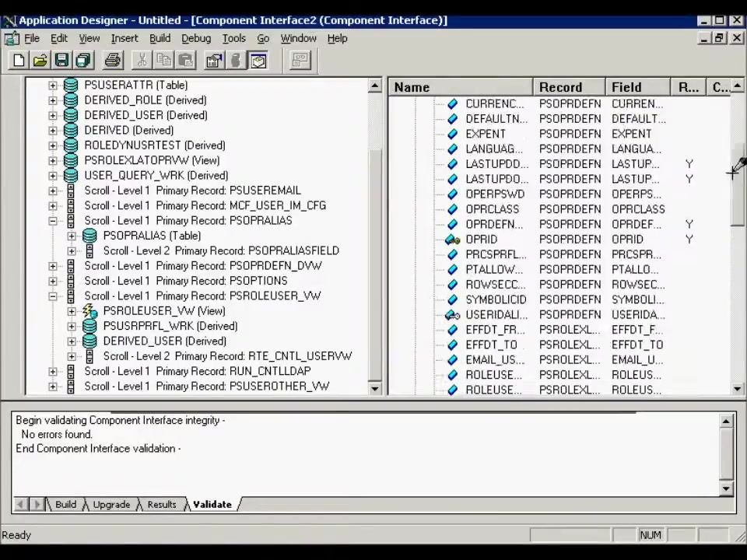The width and height of the screenshot is (747, 560).
Task: Select the PRCSPRFL... property row name
Action: 496,254
